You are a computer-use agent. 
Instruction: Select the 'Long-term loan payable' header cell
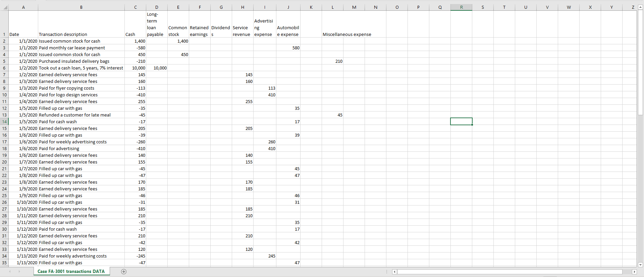click(157, 24)
